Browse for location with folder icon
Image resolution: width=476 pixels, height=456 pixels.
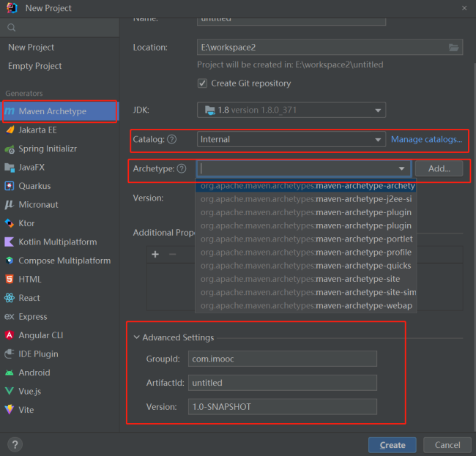coord(453,48)
